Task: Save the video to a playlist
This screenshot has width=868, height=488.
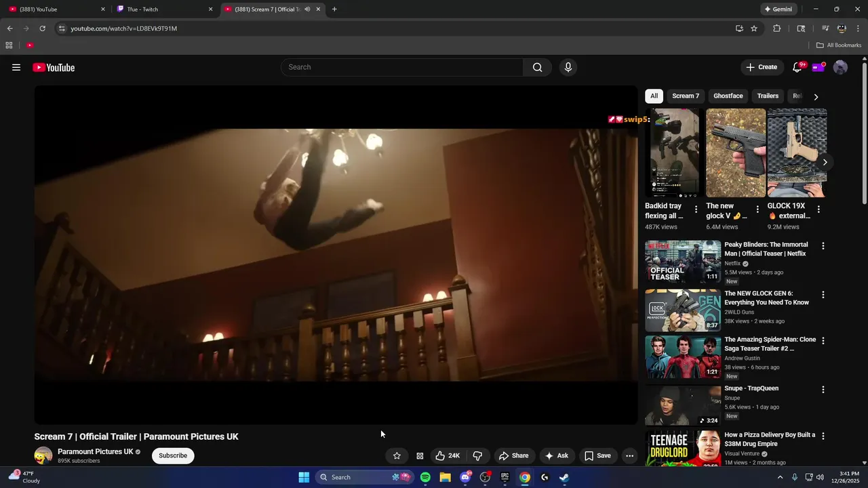Action: (597, 455)
